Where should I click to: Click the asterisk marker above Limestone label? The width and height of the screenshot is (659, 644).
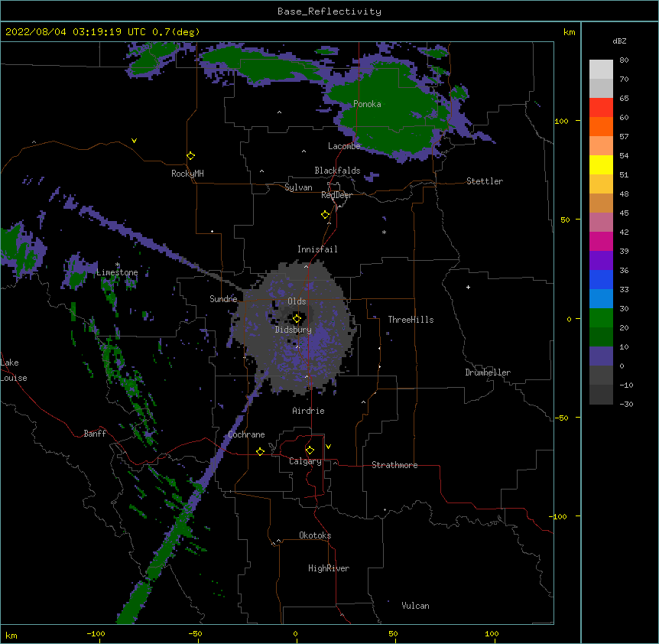pos(118,265)
